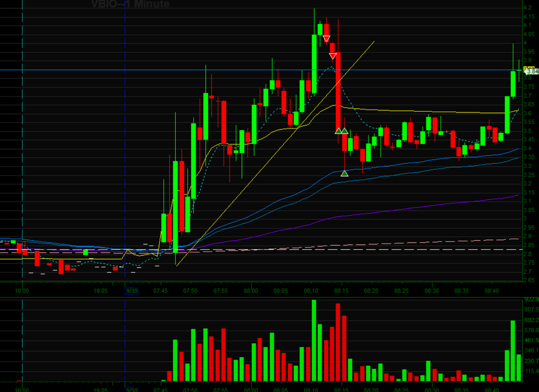Click the 3.35 price axis label
Image resolution: width=539 pixels, height=392 pixels.
[529, 157]
